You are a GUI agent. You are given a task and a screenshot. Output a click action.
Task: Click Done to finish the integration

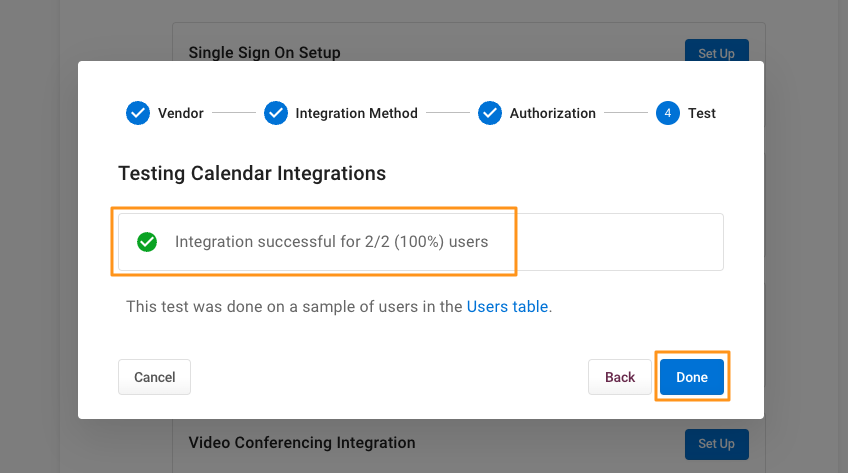point(692,377)
